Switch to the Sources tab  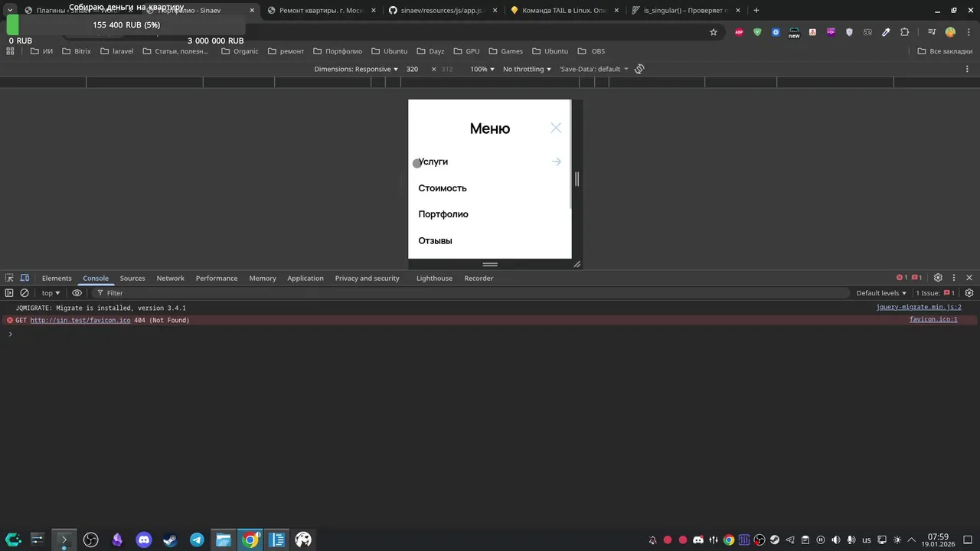[132, 279]
